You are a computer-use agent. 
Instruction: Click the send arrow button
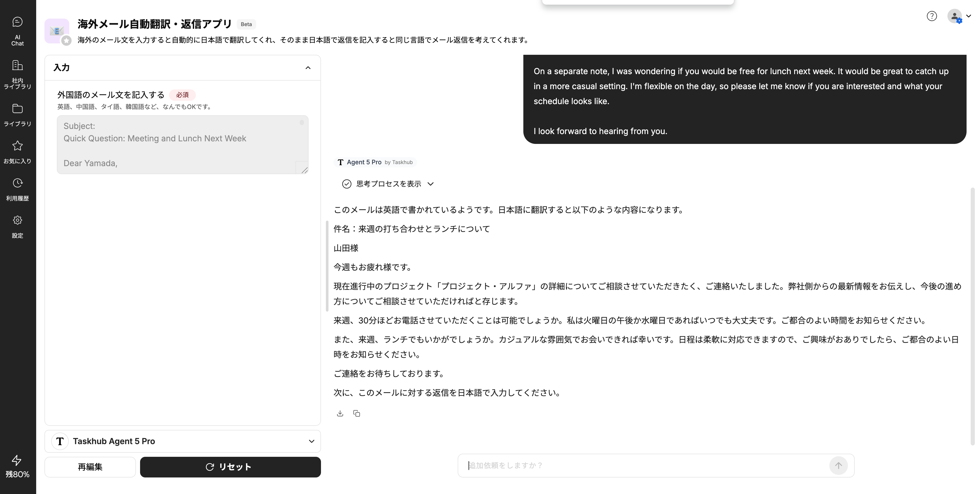[838, 466]
